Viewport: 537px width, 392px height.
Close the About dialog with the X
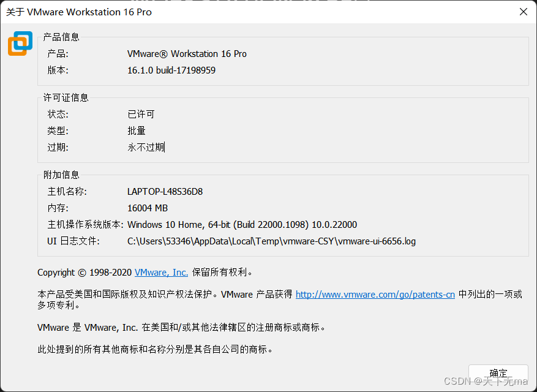(524, 12)
